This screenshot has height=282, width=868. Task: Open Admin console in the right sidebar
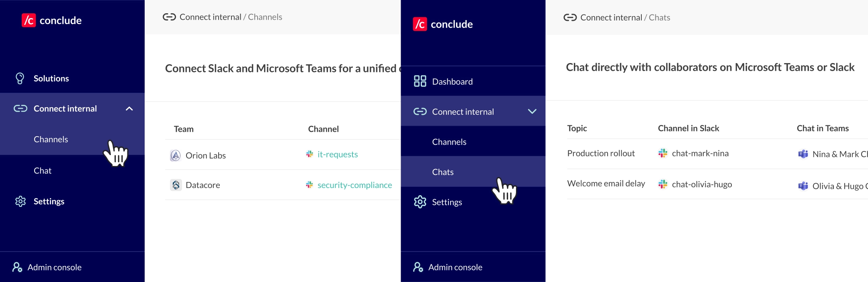pyautogui.click(x=455, y=267)
